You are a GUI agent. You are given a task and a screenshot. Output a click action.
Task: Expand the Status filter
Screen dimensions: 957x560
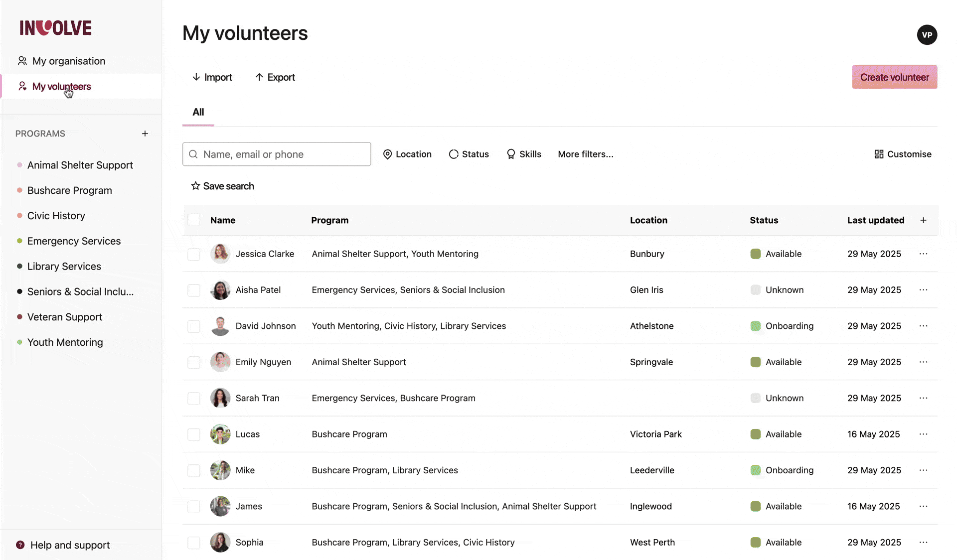point(469,154)
